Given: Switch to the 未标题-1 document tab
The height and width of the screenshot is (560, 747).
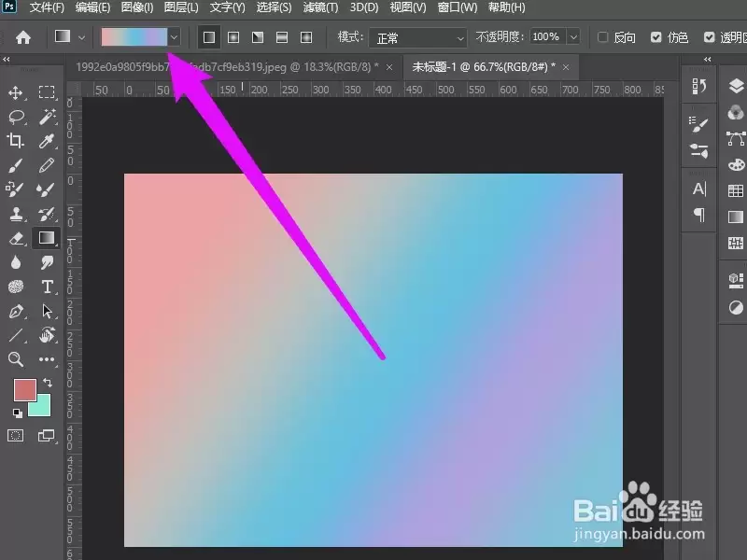Looking at the screenshot, I should coord(483,67).
